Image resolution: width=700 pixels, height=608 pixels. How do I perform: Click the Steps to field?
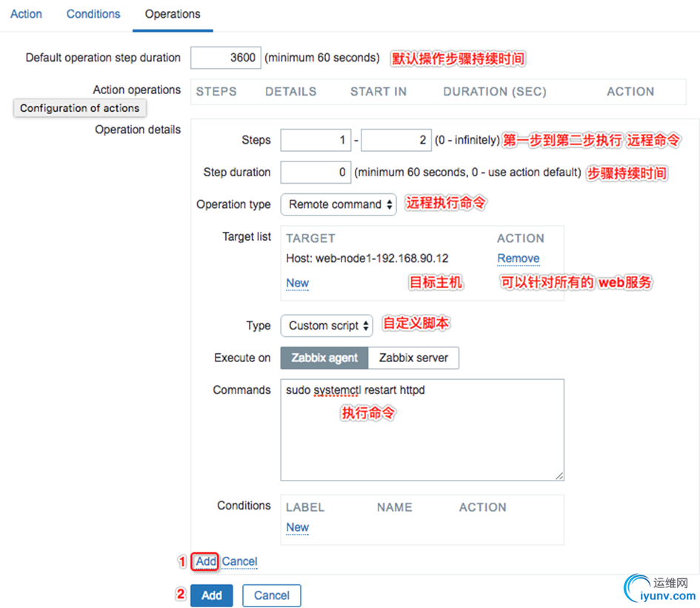[x=396, y=140]
